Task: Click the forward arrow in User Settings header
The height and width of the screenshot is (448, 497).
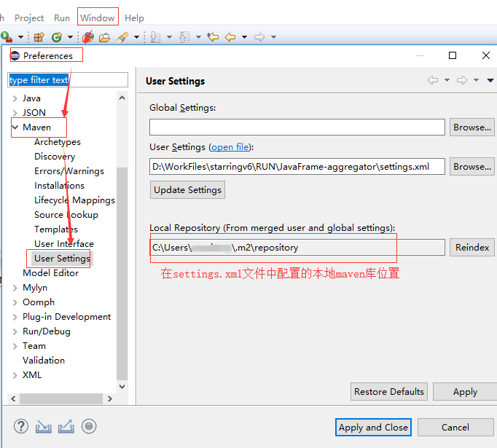Action: click(x=462, y=80)
